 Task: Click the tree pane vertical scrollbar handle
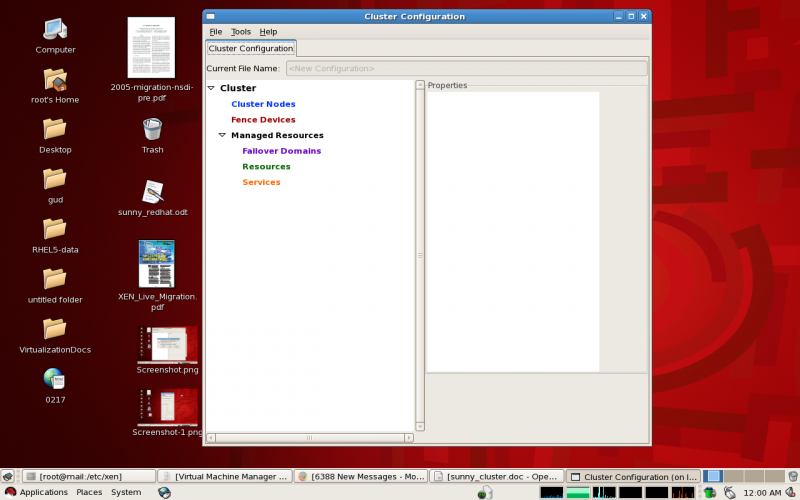(420, 256)
